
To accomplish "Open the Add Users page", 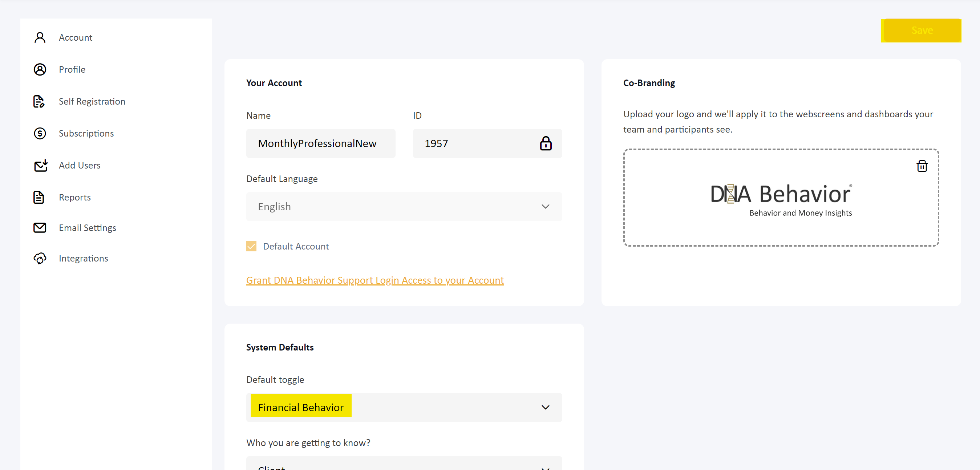I will 80,165.
